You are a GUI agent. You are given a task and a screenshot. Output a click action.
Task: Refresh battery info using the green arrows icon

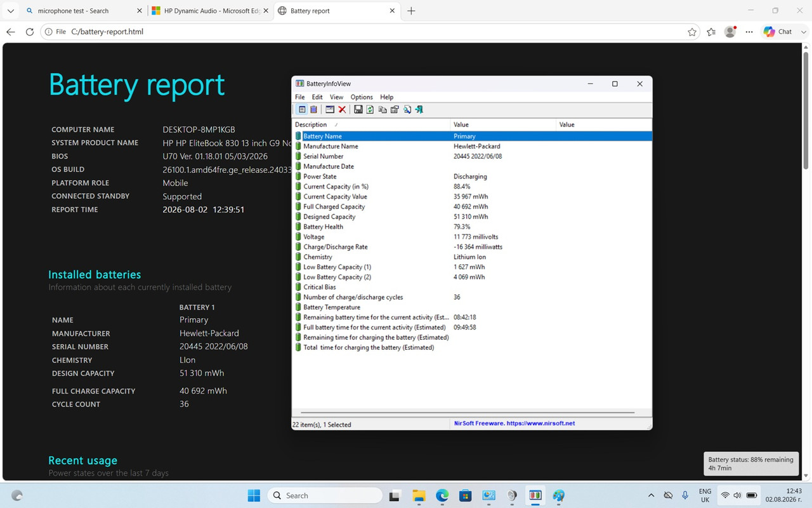click(x=370, y=110)
